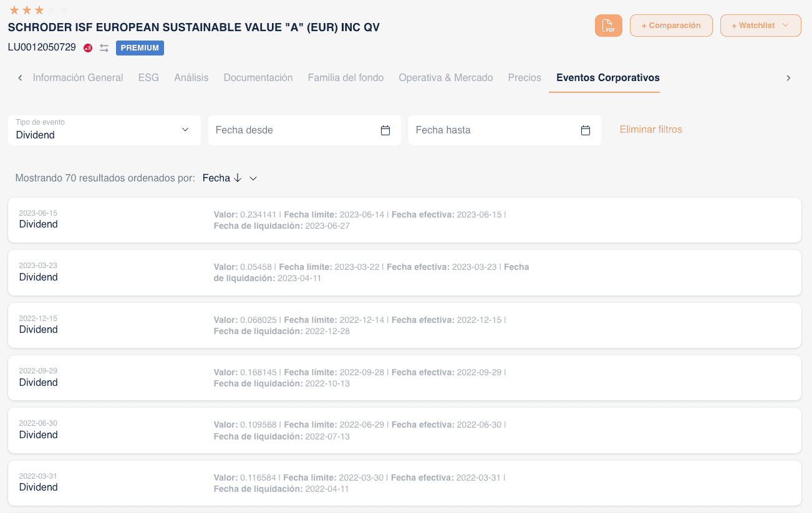
Task: Click Fecha límite date 2022-03-30
Action: point(362,477)
